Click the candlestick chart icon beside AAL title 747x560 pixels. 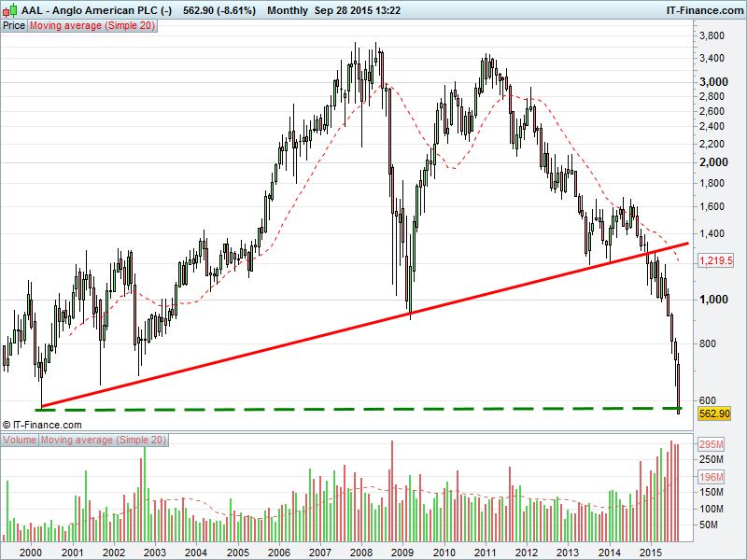(x=9, y=10)
